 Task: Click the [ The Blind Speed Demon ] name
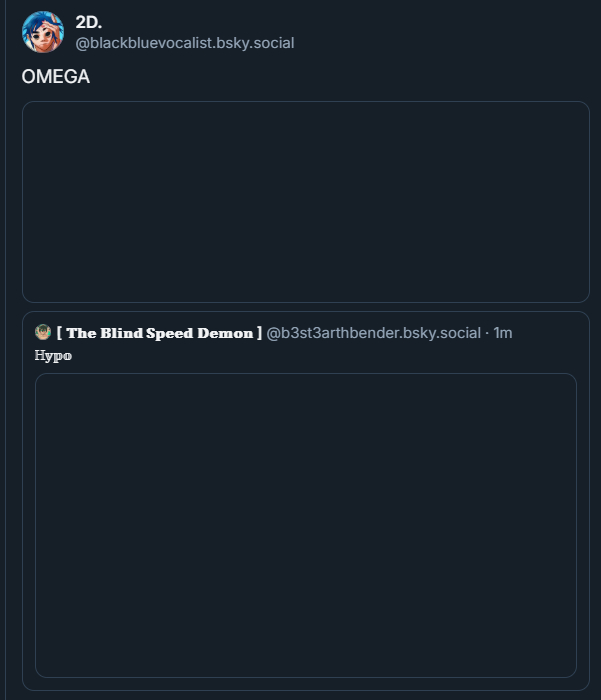pos(159,333)
